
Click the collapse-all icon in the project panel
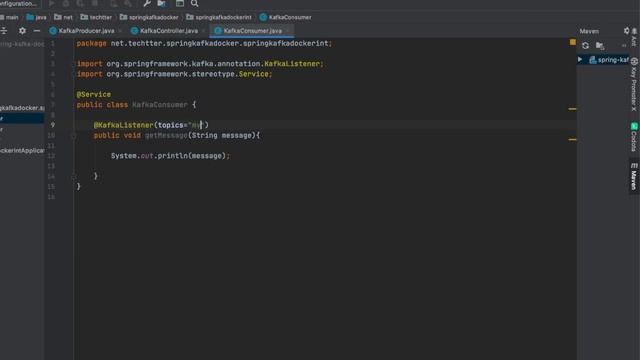coord(4,31)
